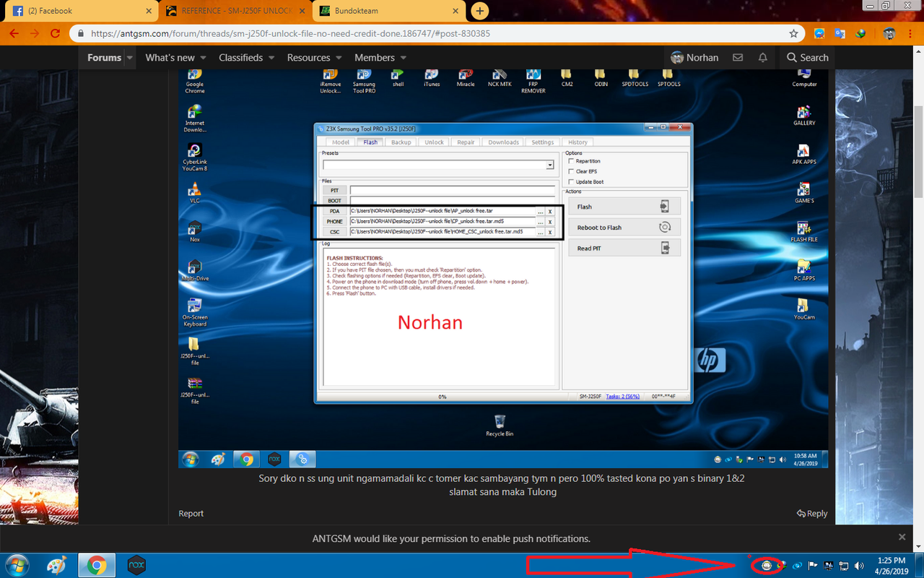Click the ANTGSM push notification permission message
924x578 pixels.
pos(451,538)
